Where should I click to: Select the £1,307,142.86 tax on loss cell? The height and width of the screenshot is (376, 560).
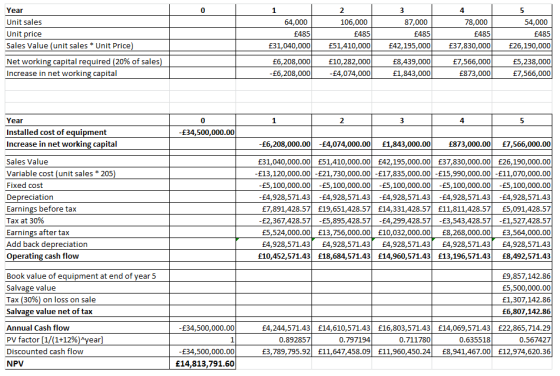point(521,300)
